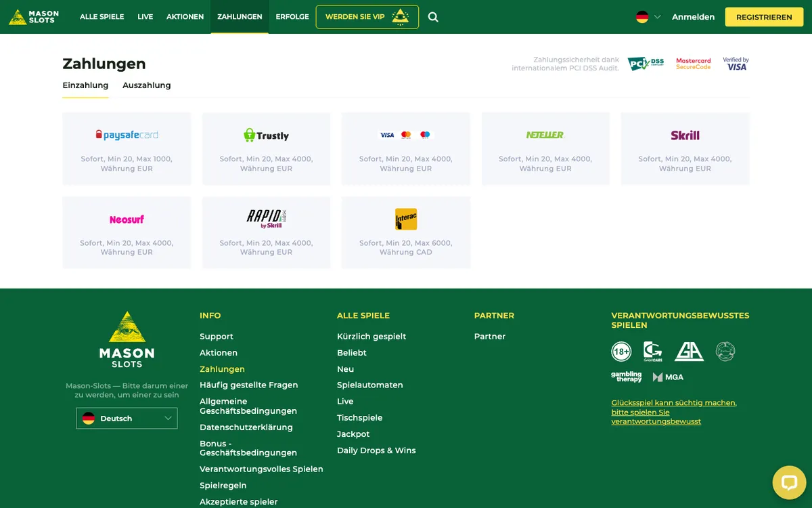Choose the Visa Mastercard Maestro card option
Screen dimensions: 812x508
click(406, 149)
